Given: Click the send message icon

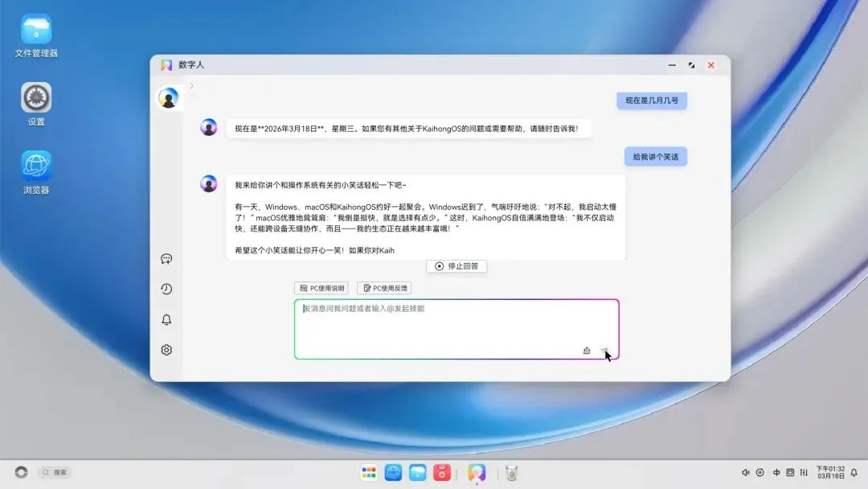Looking at the screenshot, I should [x=604, y=351].
